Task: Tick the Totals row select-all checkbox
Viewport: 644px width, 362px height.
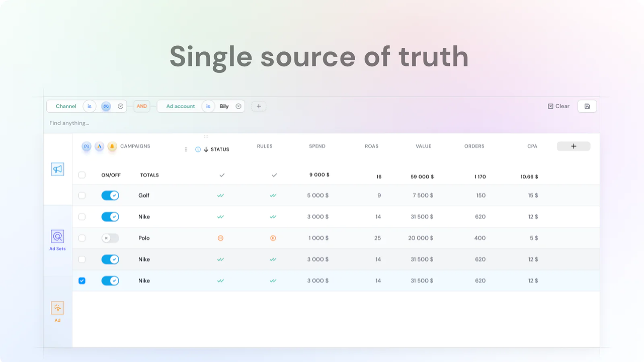Action: point(82,175)
